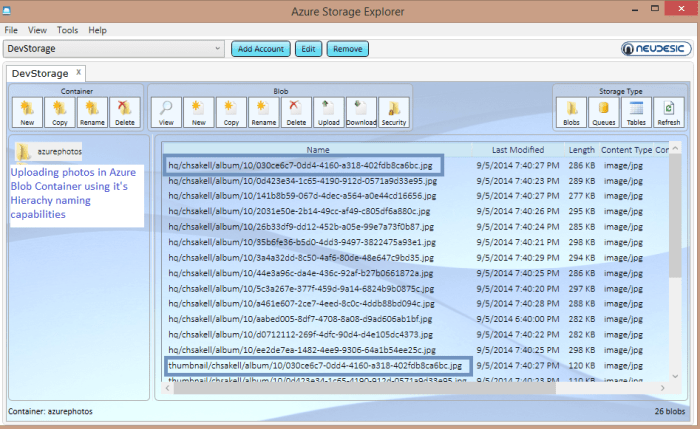
Task: Delete the selected container
Action: click(125, 112)
